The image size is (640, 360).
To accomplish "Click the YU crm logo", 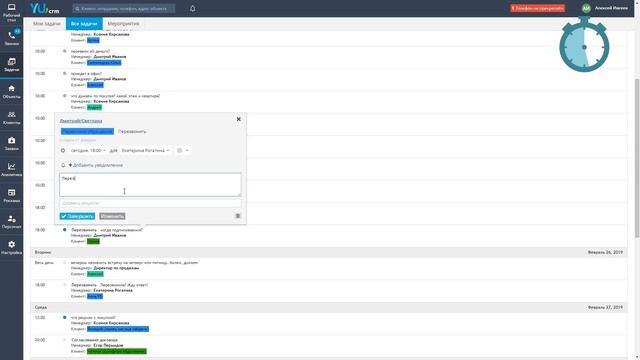I will coord(44,8).
